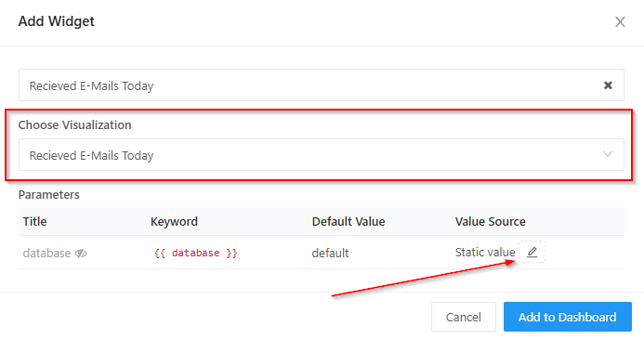Click the 'Parameters' section label
Viewport: 644px width, 339px height.
click(49, 194)
